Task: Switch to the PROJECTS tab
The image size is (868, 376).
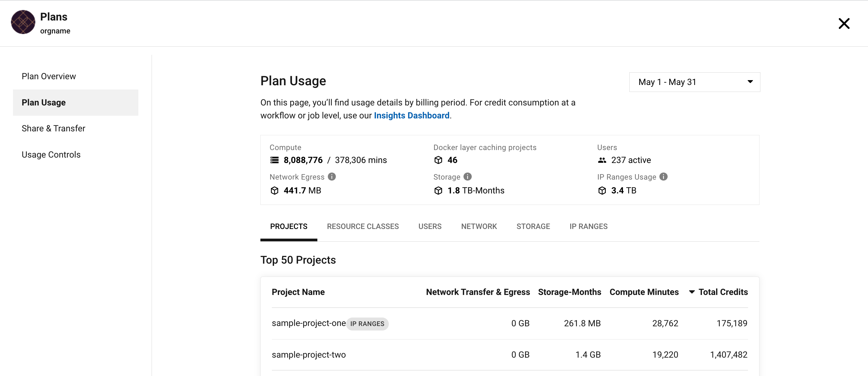Action: 288,226
